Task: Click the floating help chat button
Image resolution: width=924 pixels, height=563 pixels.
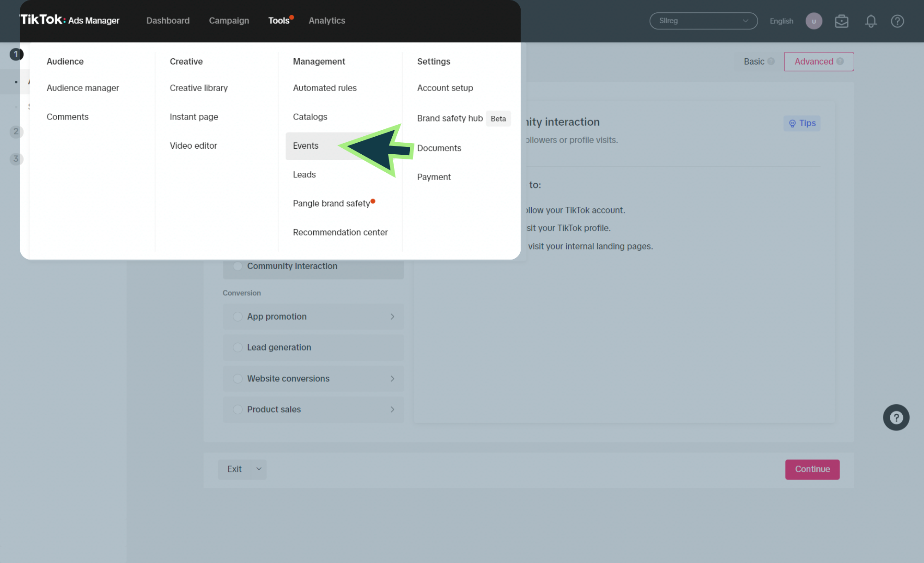Action: coord(896,418)
